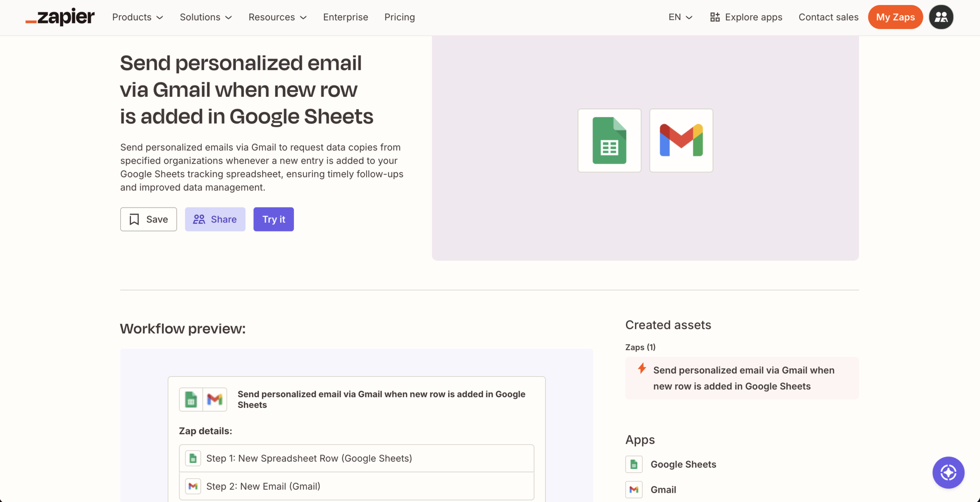Expand the Products dropdown menu

tap(138, 17)
